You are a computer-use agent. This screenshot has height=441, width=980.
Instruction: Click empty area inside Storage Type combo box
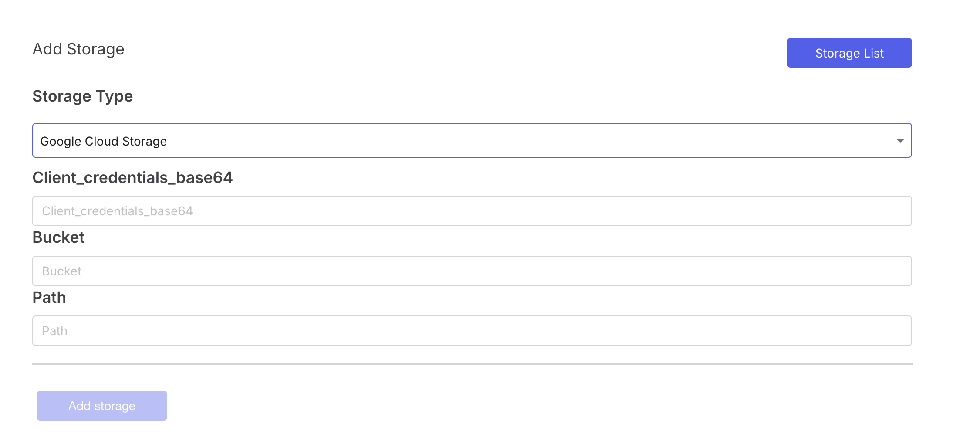click(523, 140)
